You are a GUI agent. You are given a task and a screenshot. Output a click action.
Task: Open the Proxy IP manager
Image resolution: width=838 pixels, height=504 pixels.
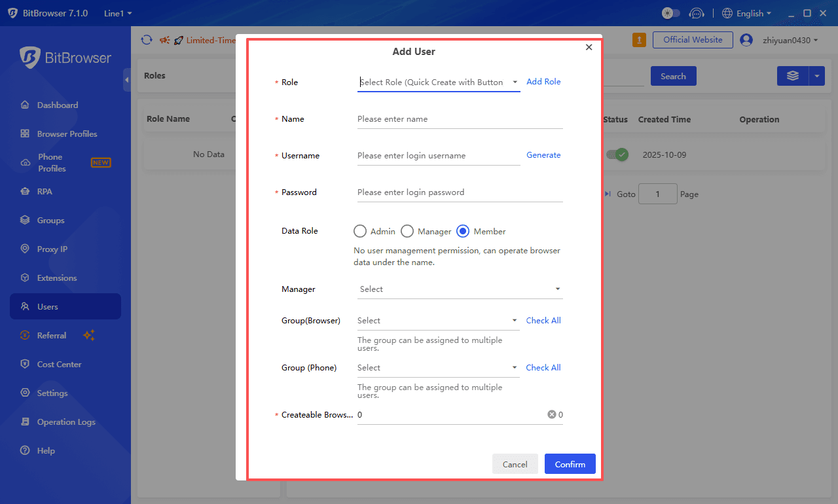(x=53, y=249)
